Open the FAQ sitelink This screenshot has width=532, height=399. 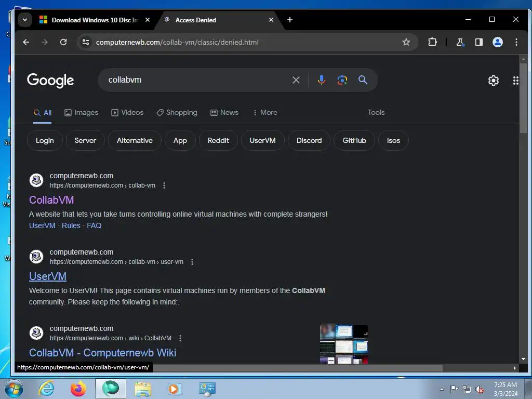point(94,225)
